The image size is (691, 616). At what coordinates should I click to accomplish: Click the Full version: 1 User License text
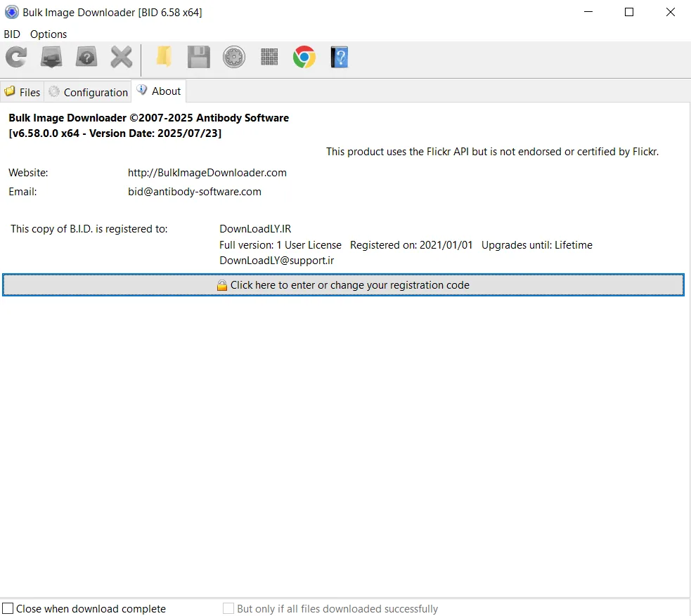pos(280,245)
